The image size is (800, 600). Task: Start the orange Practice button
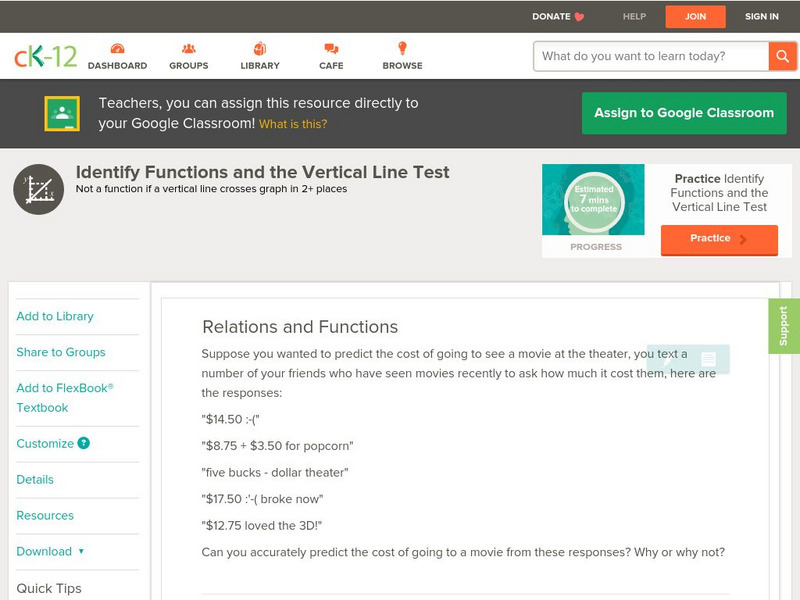[718, 239]
